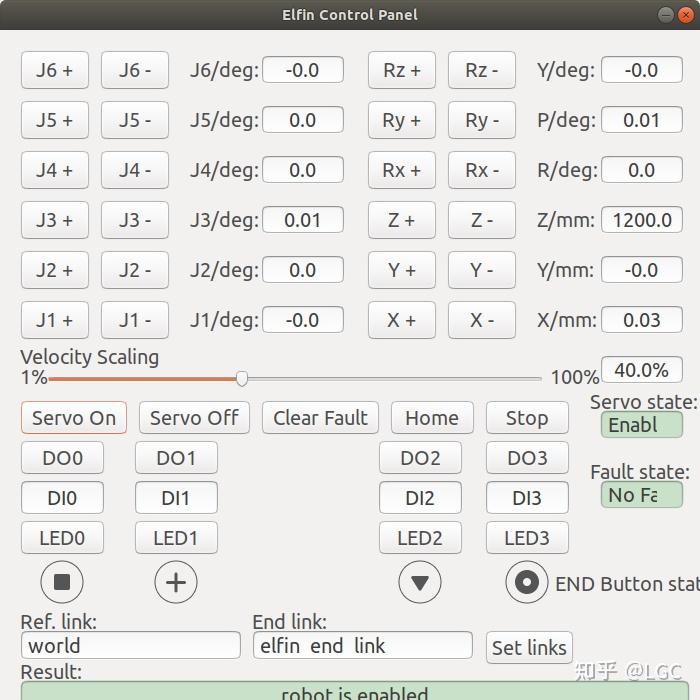700x700 pixels.
Task: Click the Z/mm value field
Action: [x=642, y=220]
